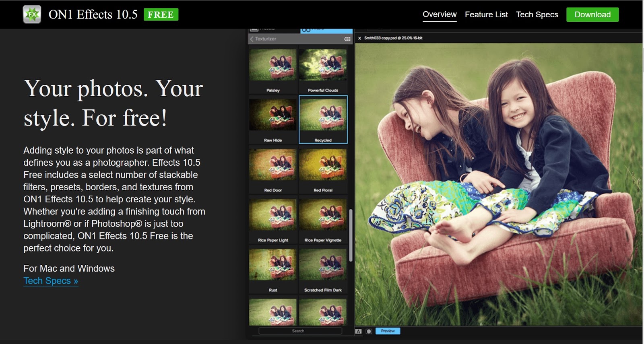Go back using the Texturizer chevron
The height and width of the screenshot is (344, 644).
pos(252,39)
